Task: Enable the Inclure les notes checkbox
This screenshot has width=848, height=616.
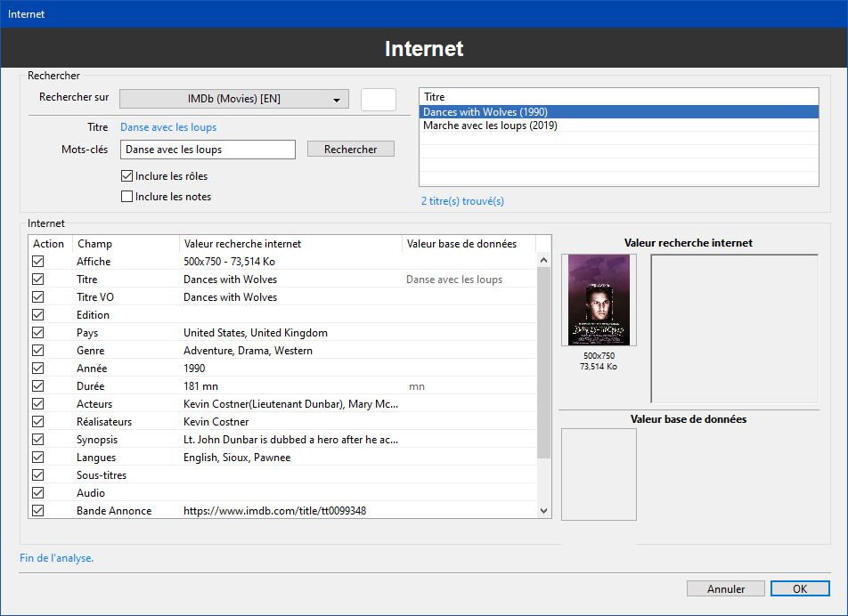Action: click(x=126, y=197)
